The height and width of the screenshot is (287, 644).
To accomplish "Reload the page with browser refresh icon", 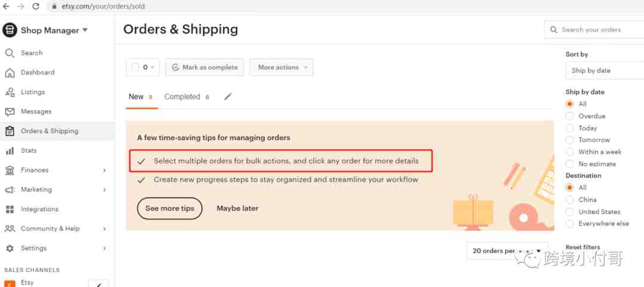I will [x=36, y=6].
